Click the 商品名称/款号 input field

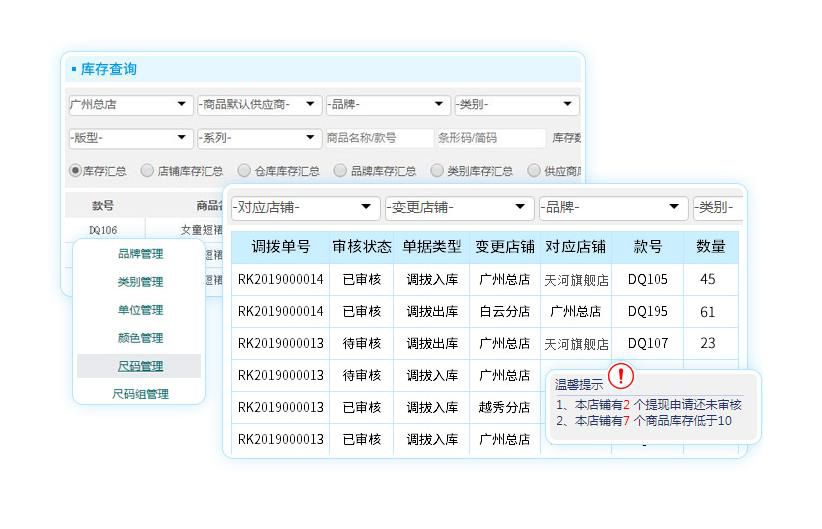[x=380, y=138]
